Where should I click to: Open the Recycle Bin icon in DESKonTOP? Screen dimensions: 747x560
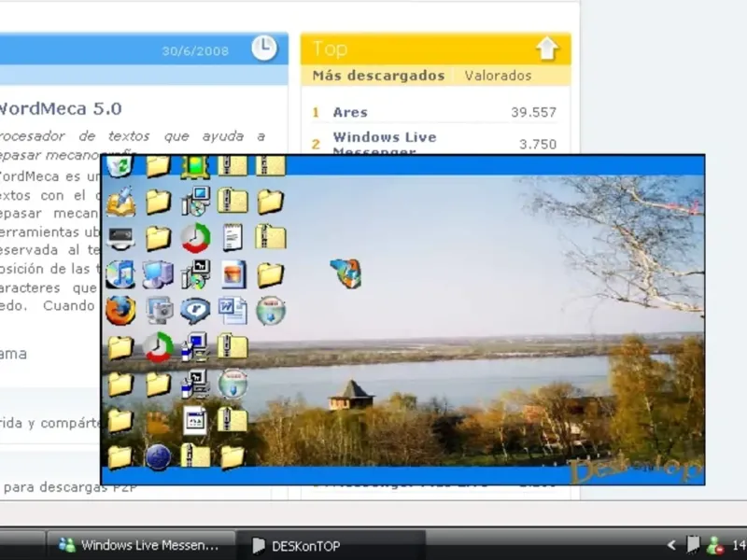(120, 167)
